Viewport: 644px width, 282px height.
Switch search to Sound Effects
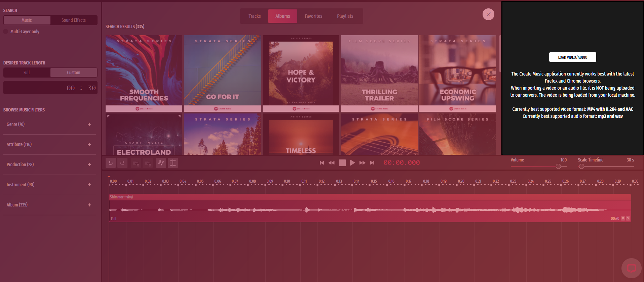pos(74,20)
